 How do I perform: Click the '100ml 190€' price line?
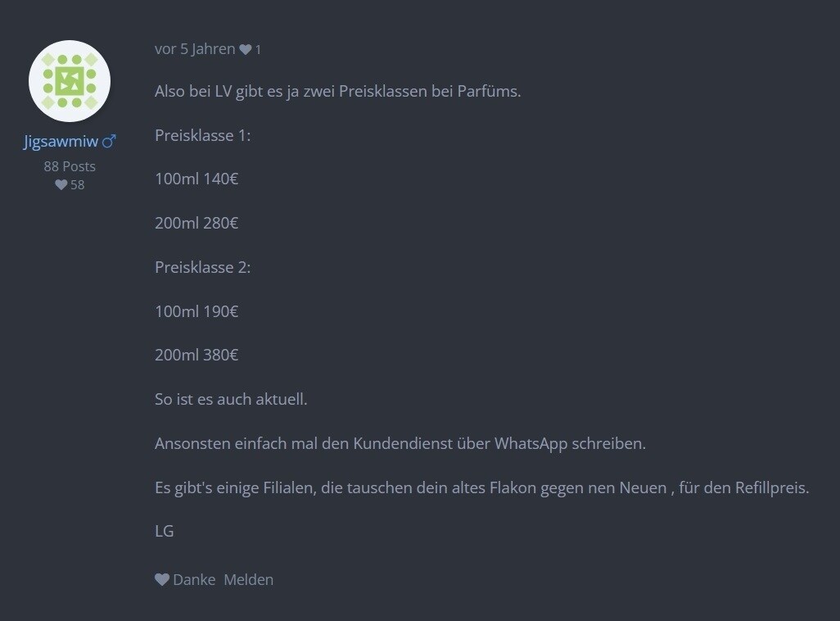tap(196, 311)
